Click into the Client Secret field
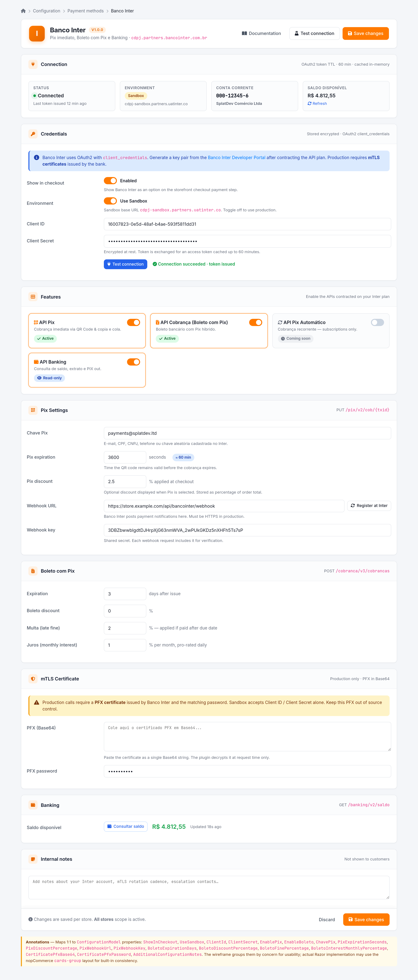The image size is (418, 980). coord(247,241)
